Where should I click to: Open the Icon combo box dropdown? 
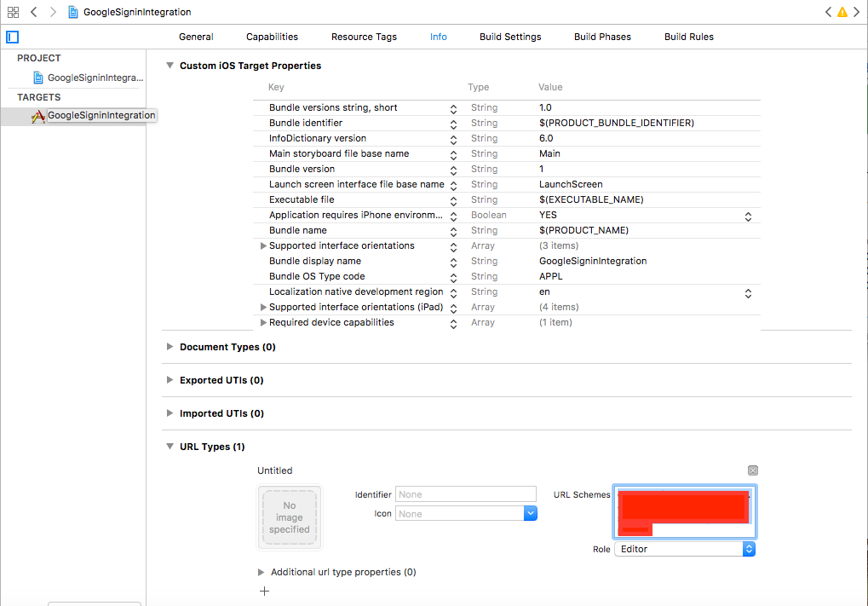tap(530, 513)
